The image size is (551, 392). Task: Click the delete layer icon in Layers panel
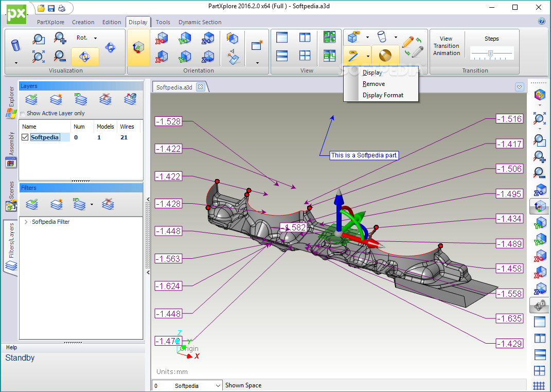click(105, 99)
